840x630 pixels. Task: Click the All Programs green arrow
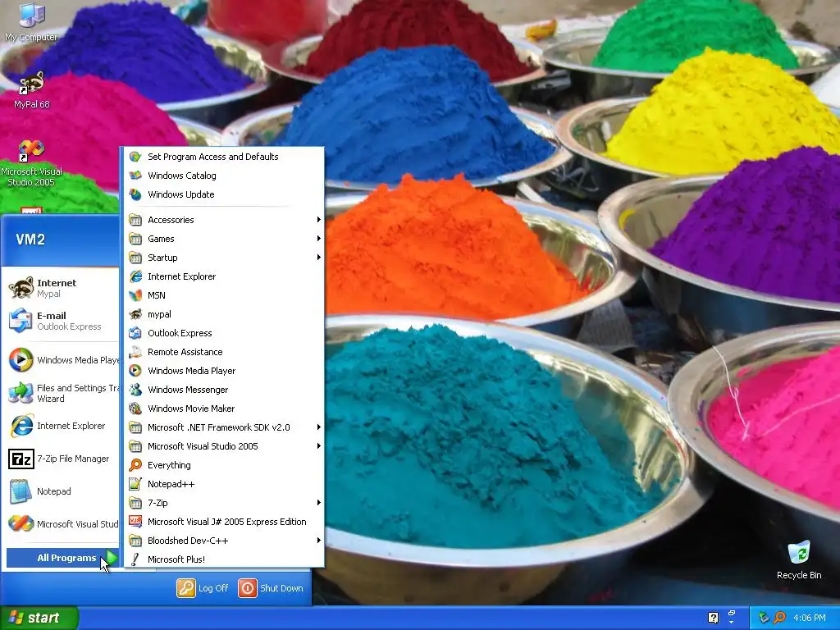click(110, 558)
